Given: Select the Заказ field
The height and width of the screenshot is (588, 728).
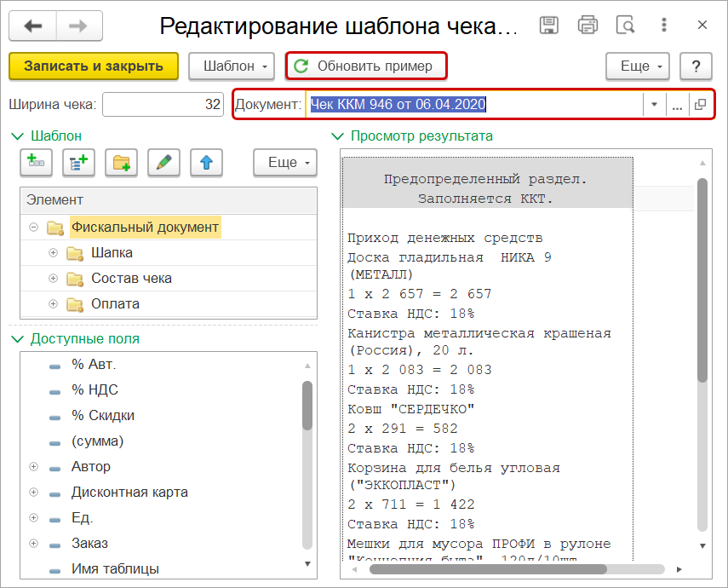Looking at the screenshot, I should (x=89, y=544).
